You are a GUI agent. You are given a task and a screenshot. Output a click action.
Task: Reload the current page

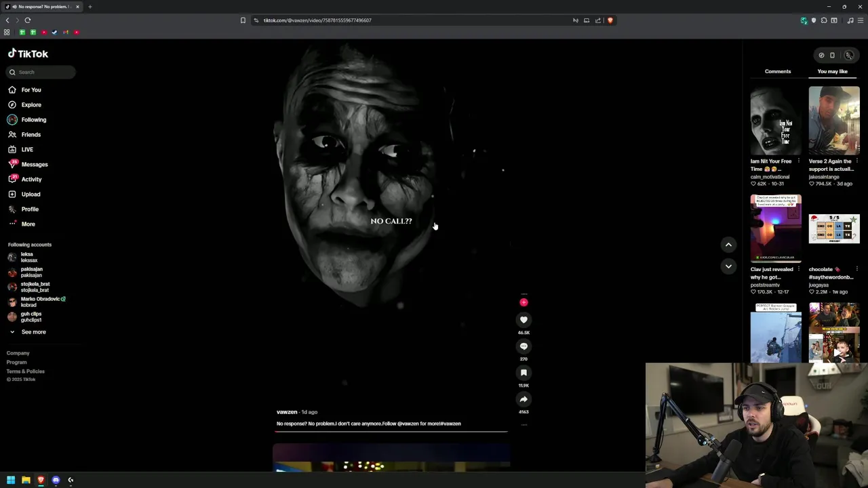(28, 20)
